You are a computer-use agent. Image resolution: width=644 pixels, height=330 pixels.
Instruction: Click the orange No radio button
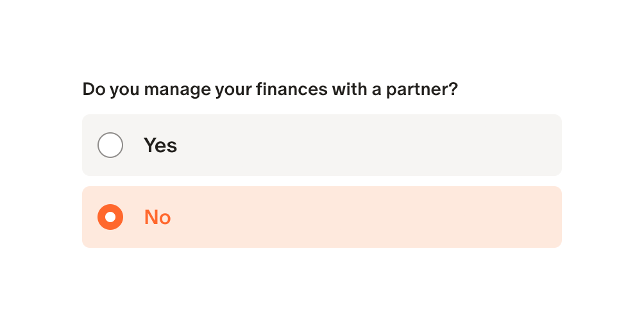[x=110, y=217]
